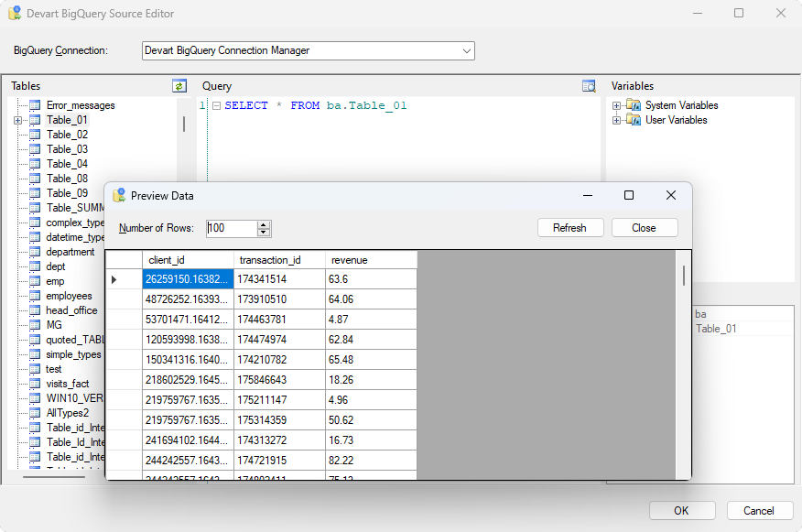Click the Preview Data window title icon
This screenshot has width=802, height=532.
119,195
